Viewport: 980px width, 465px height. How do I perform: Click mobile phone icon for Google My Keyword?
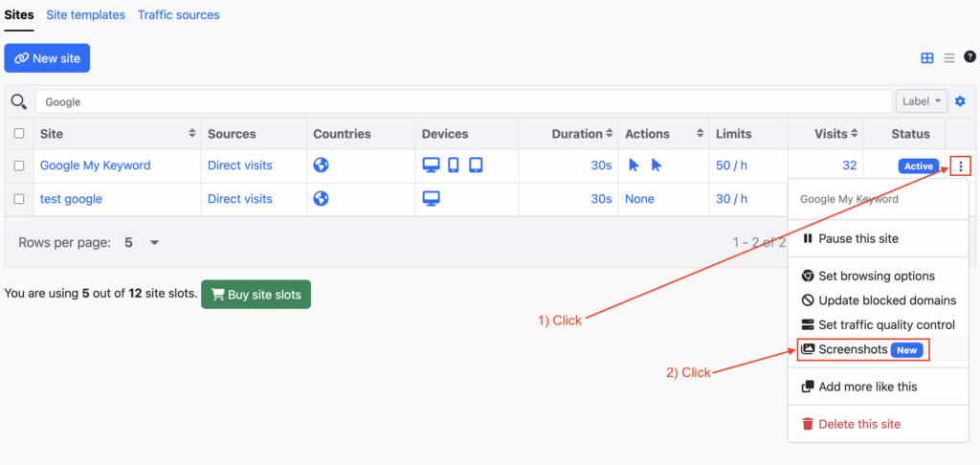[454, 165]
